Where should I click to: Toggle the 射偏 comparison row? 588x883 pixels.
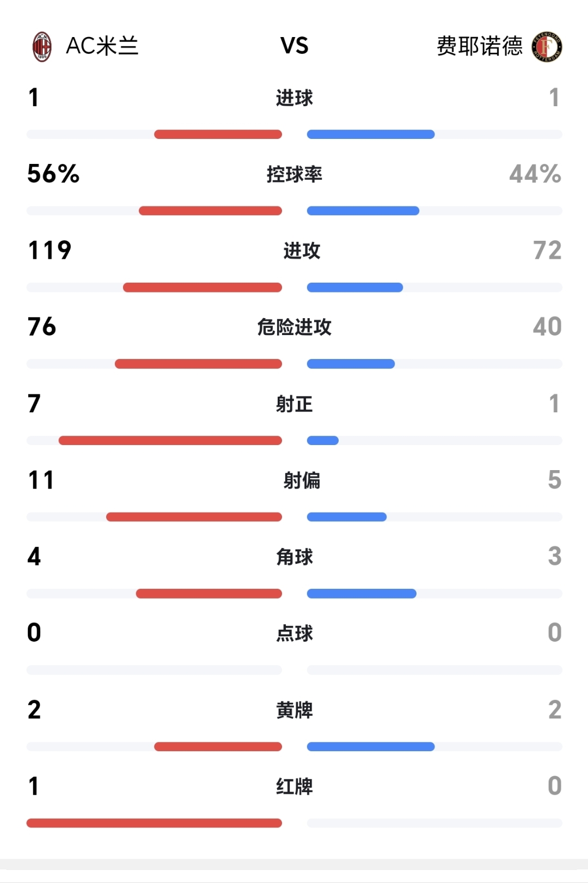(294, 481)
